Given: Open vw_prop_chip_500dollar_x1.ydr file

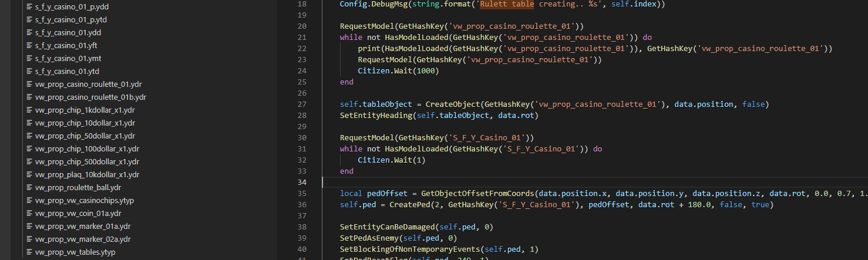Looking at the screenshot, I should 87,162.
